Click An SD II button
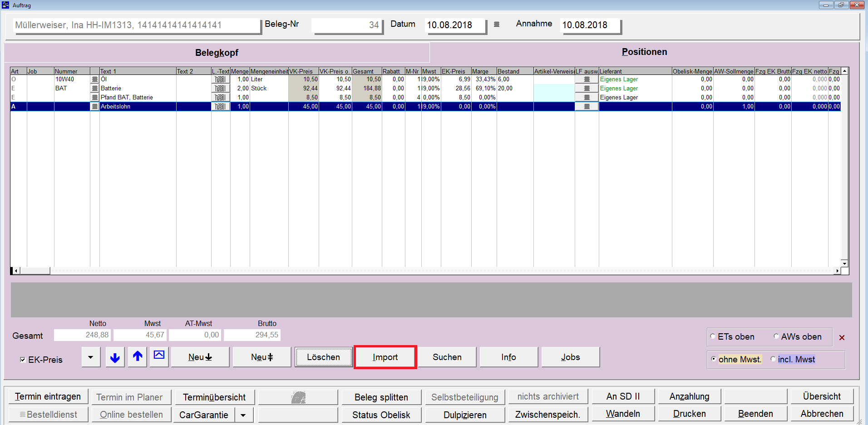 coord(623,396)
